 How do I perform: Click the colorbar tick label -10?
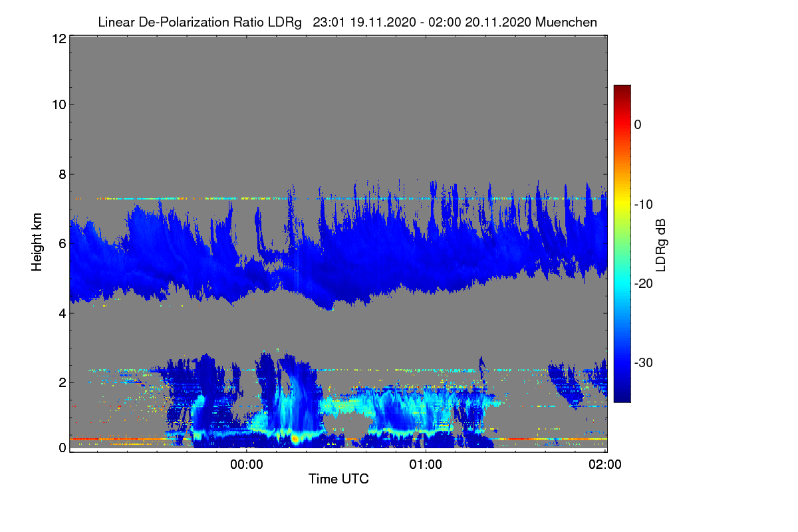pyautogui.click(x=644, y=204)
